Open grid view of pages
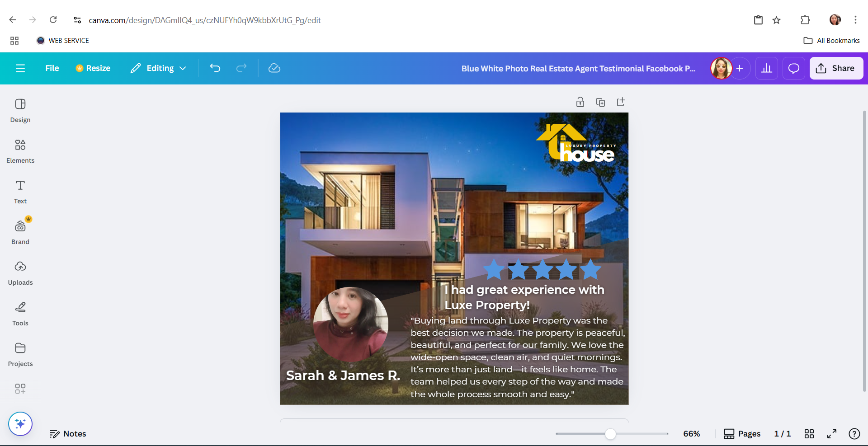Viewport: 868px width, 446px height. pos(809,434)
